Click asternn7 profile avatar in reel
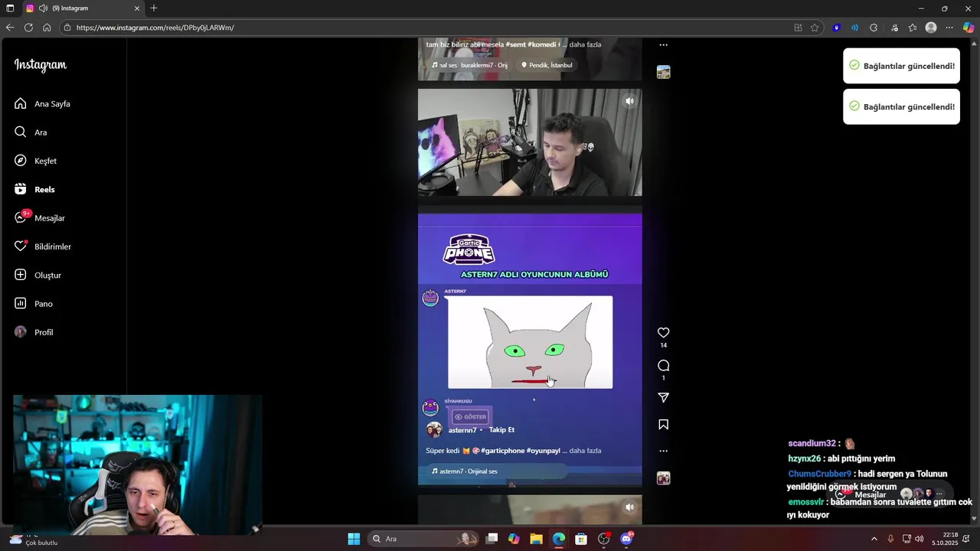Viewport: 980px width, 551px height. pyautogui.click(x=434, y=430)
